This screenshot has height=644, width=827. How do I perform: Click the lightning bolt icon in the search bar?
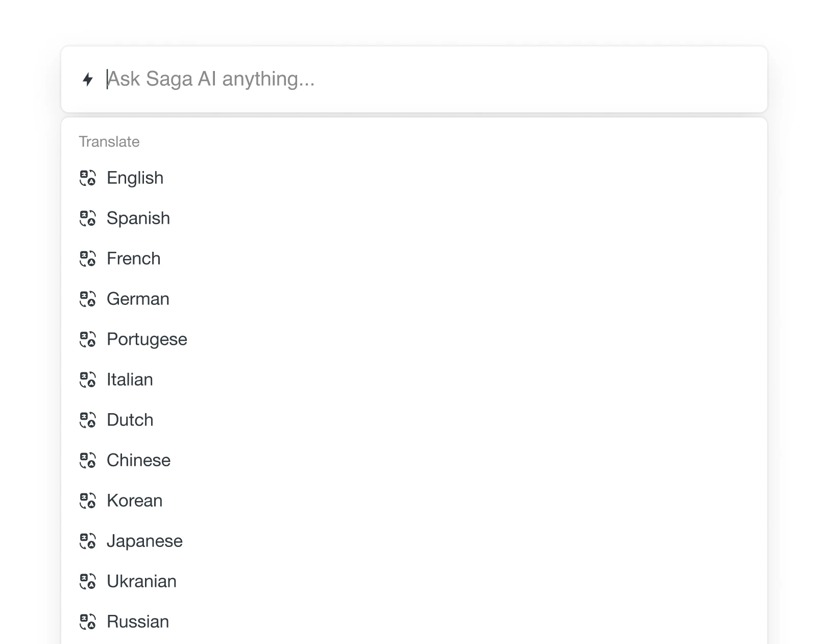point(87,79)
